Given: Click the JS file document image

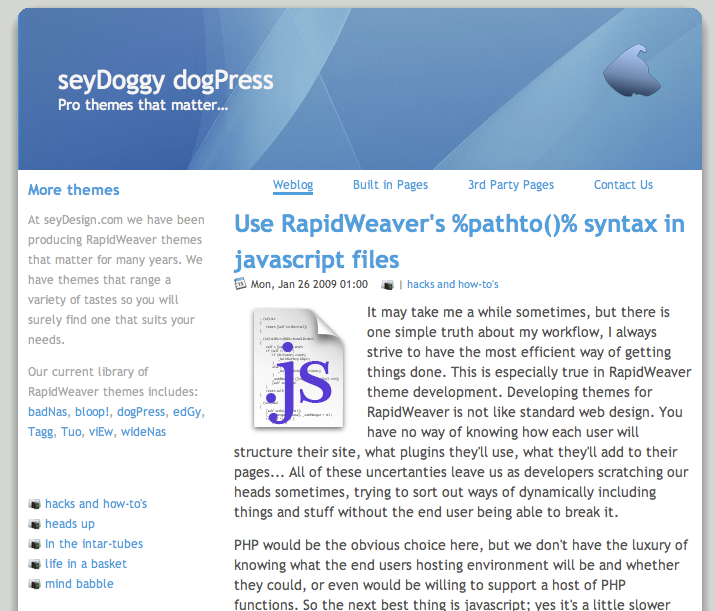Looking at the screenshot, I should pyautogui.click(x=298, y=366).
